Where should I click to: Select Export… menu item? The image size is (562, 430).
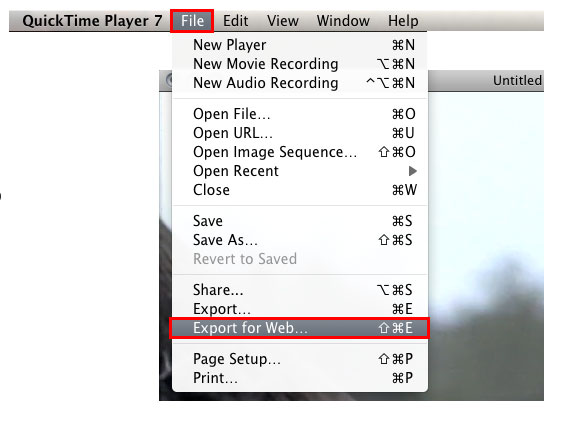coord(300,309)
